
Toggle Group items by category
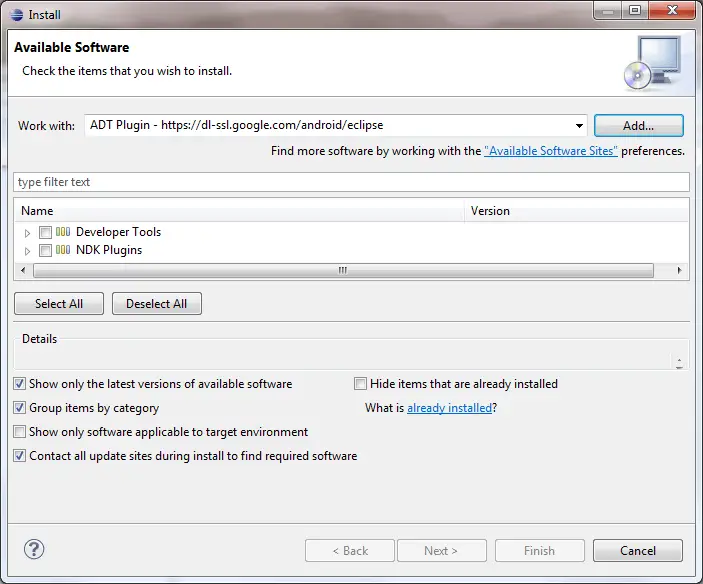click(x=20, y=408)
